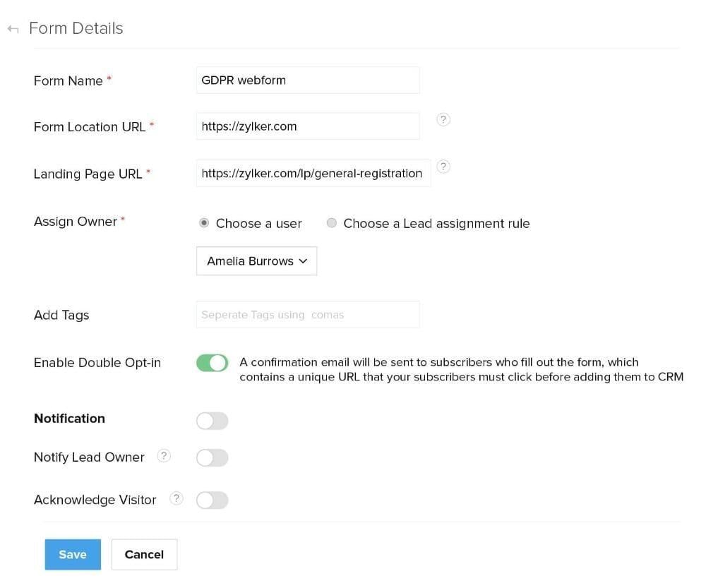Click the Add Tags input field
706x588 pixels.
pyautogui.click(x=308, y=315)
